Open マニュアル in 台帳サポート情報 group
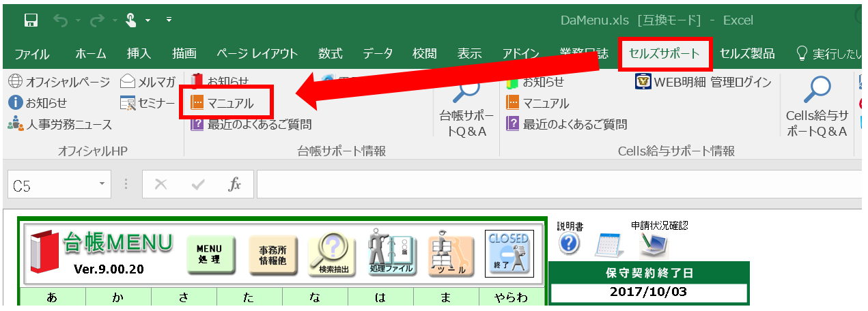 point(223,103)
